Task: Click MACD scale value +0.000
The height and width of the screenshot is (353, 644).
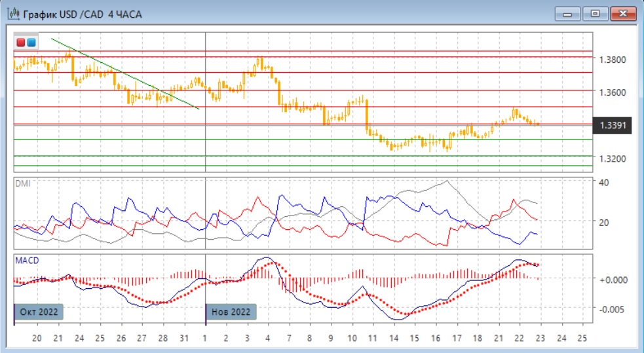Action: pos(613,280)
